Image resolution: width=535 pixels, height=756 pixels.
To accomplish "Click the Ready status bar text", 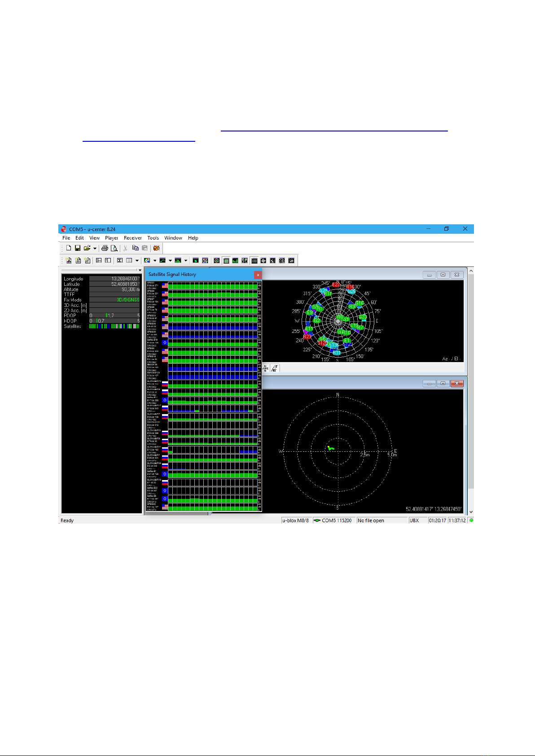I will point(67,520).
